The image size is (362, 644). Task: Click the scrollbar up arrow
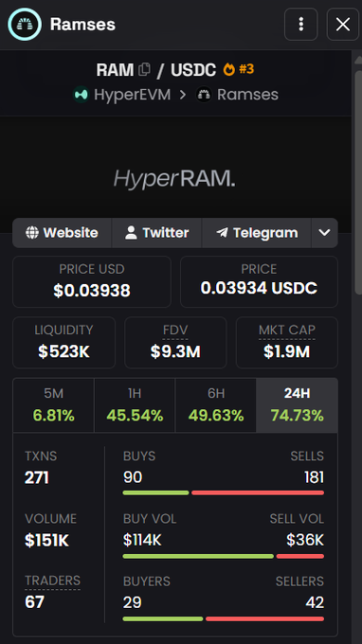tap(358, 60)
